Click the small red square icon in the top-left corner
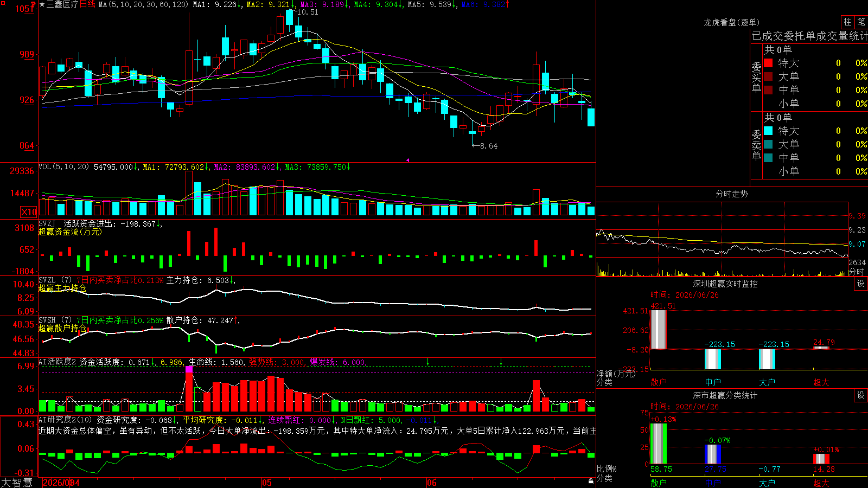The image size is (868, 488). pos(3,3)
